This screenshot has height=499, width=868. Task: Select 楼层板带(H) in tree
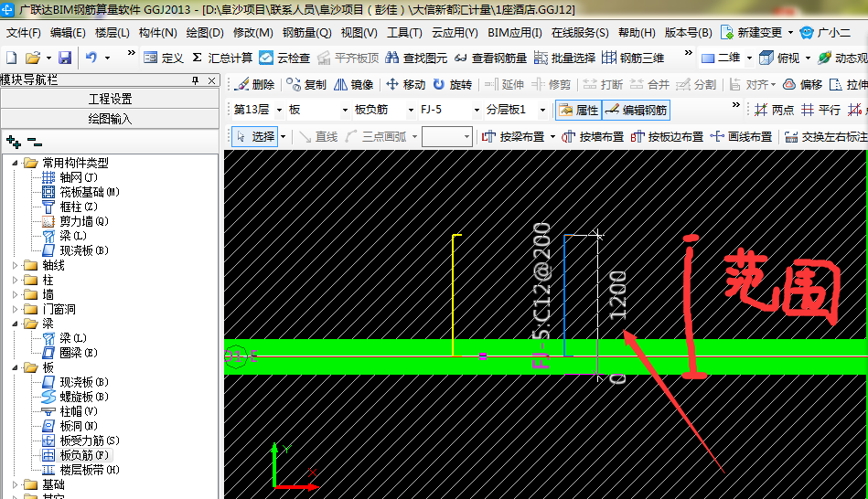pos(90,471)
